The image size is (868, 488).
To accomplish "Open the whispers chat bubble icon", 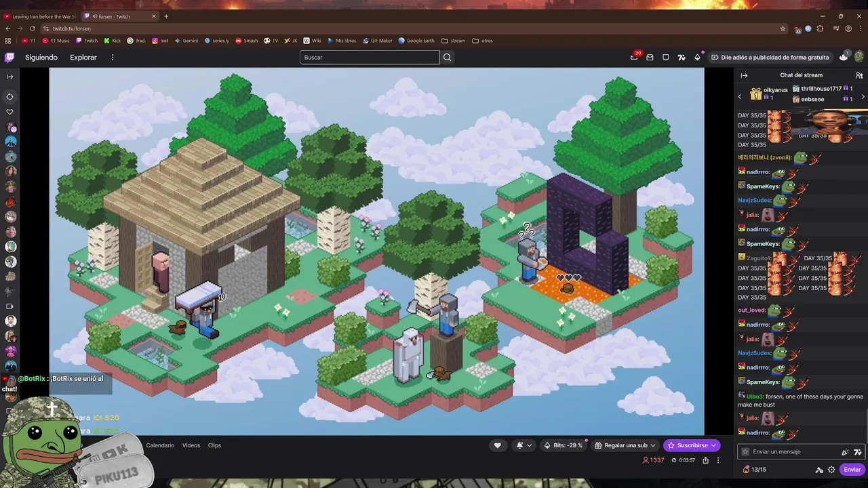I will (666, 58).
